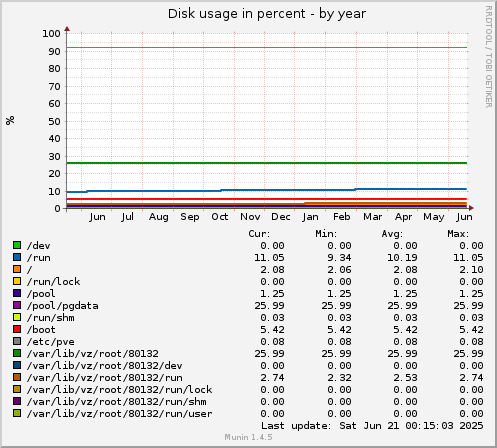Click the / maximum value 2.10
Image resolution: width=497 pixels, height=448 pixels.
[471, 270]
